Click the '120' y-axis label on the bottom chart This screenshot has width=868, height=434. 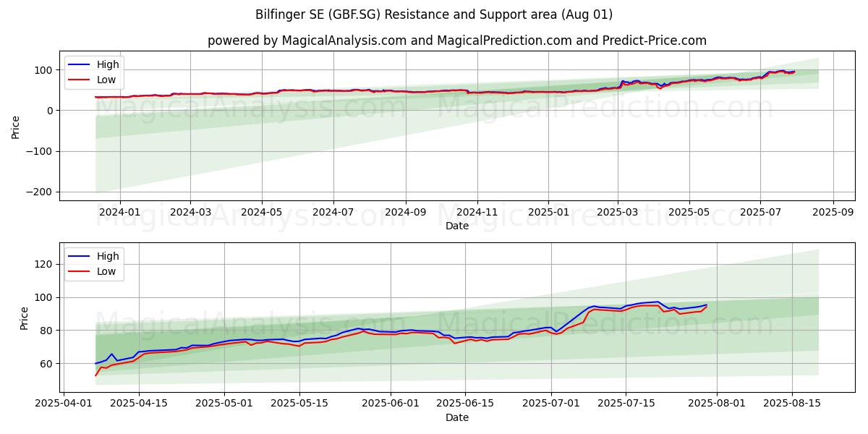tap(45, 264)
